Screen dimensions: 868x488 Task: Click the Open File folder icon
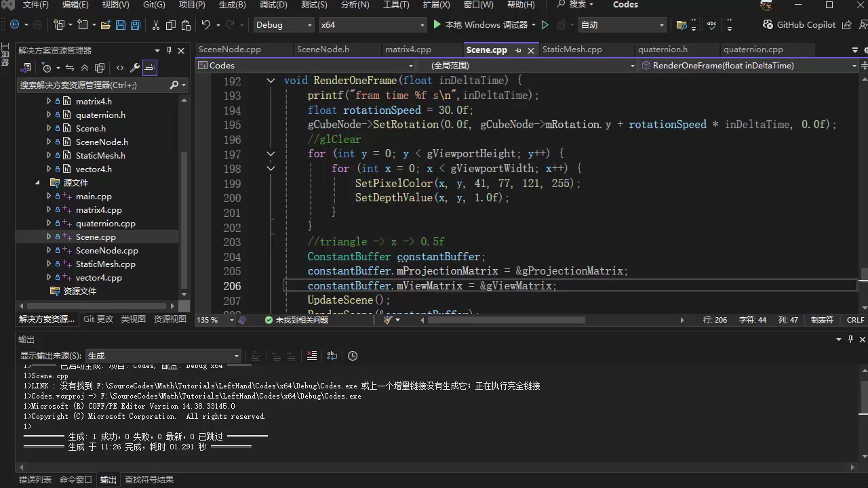click(105, 25)
